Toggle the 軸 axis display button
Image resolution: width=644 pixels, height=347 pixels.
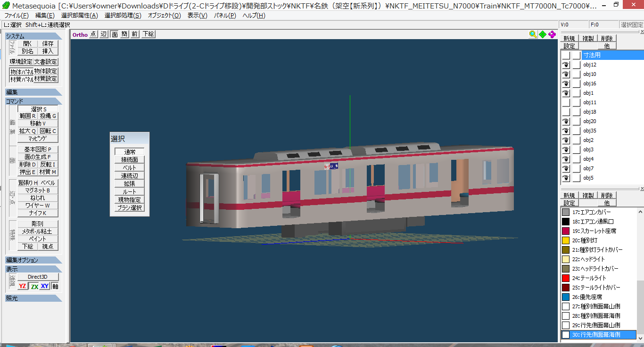55,286
